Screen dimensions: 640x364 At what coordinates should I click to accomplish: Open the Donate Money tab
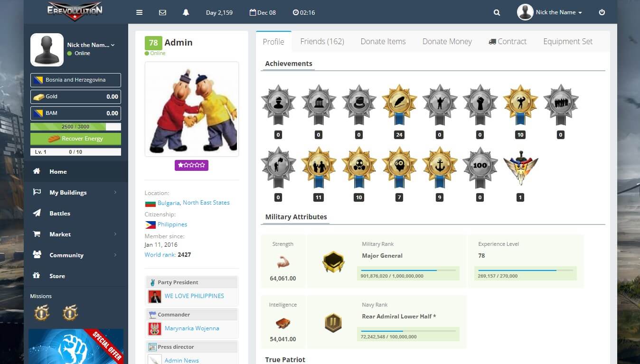click(x=447, y=41)
